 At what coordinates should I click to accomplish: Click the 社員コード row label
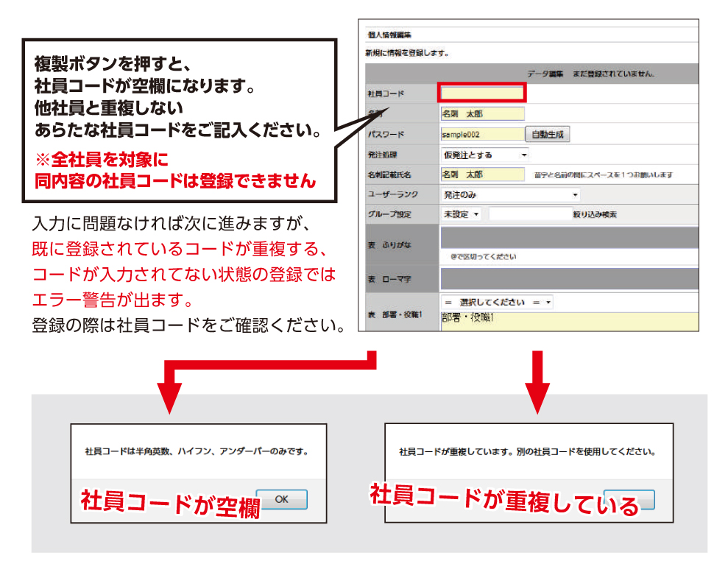tap(386, 94)
